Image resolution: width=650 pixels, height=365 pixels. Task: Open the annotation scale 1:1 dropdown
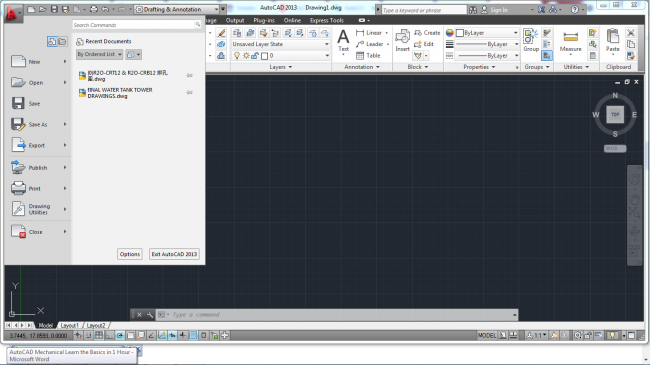pyautogui.click(x=538, y=336)
